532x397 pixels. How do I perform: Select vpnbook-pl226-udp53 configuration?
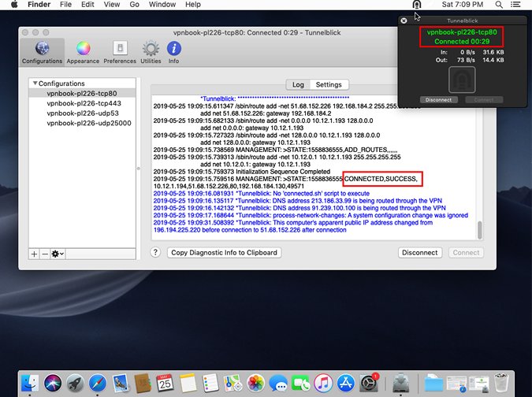click(x=82, y=113)
